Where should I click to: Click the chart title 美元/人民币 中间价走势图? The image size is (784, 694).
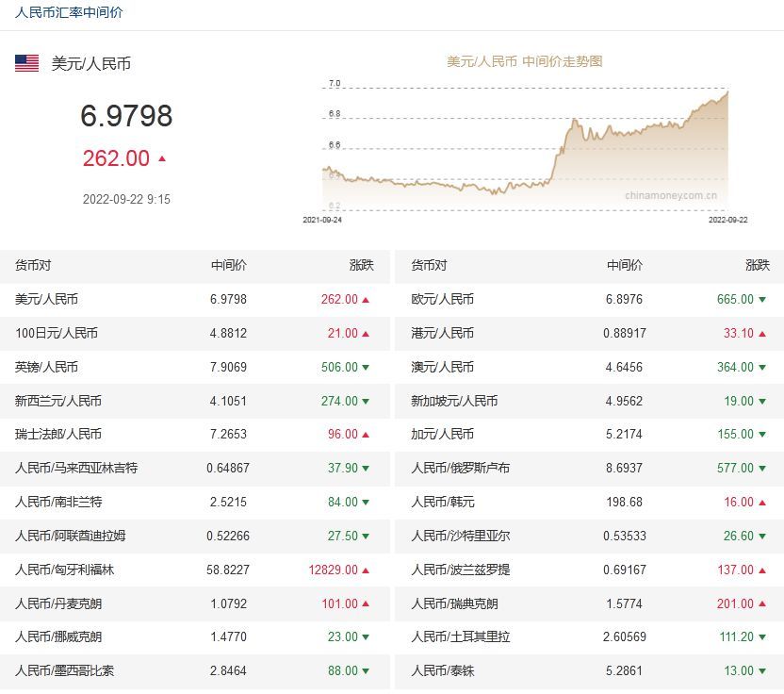[524, 61]
